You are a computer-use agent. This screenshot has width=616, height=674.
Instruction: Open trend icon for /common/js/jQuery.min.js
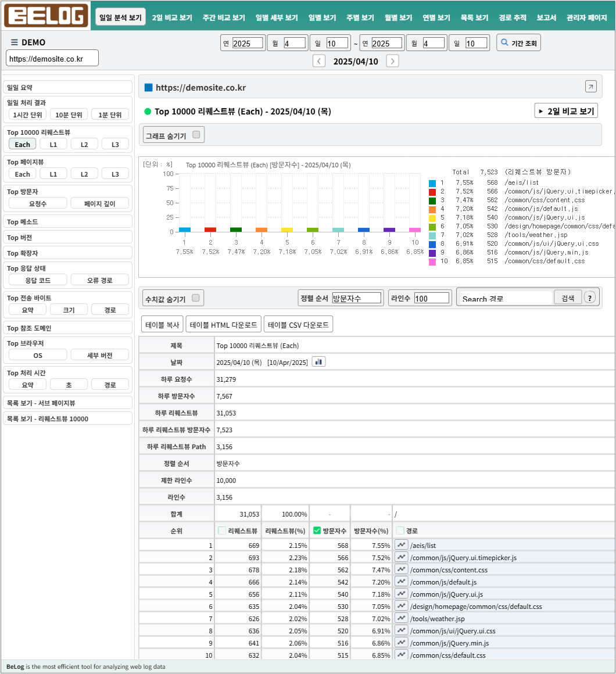401,643
